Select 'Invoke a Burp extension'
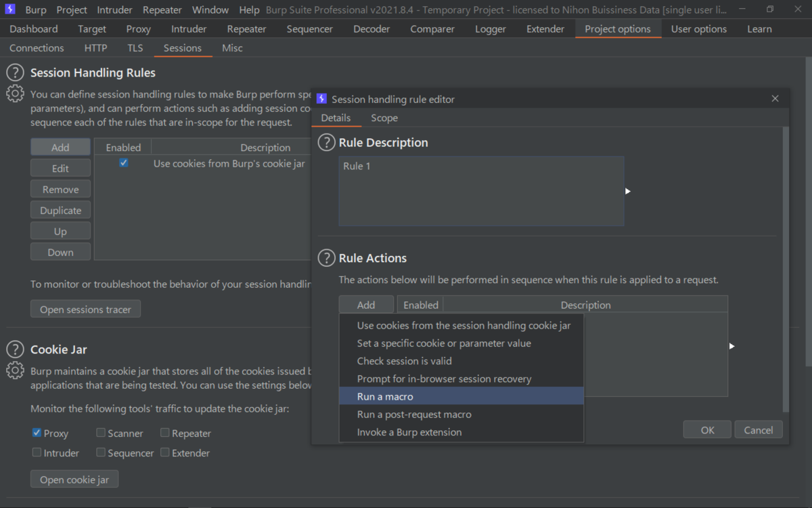Image resolution: width=812 pixels, height=508 pixels. (461, 432)
